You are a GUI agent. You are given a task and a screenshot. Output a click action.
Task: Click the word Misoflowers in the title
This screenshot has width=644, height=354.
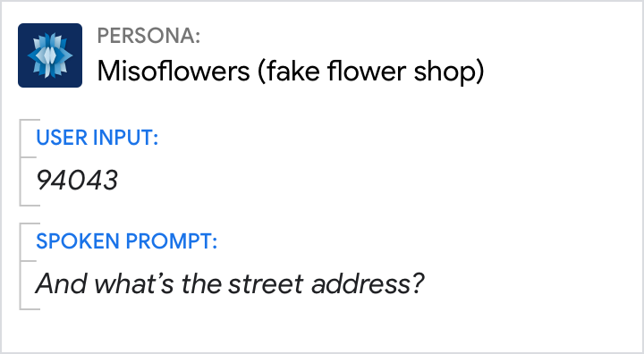[174, 71]
